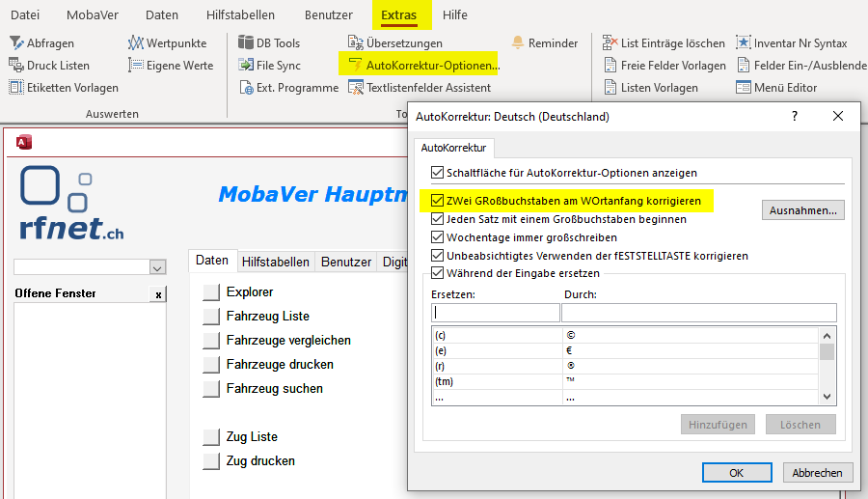
Task: Open the Abfragen tool in the ribbon
Action: coord(42,43)
